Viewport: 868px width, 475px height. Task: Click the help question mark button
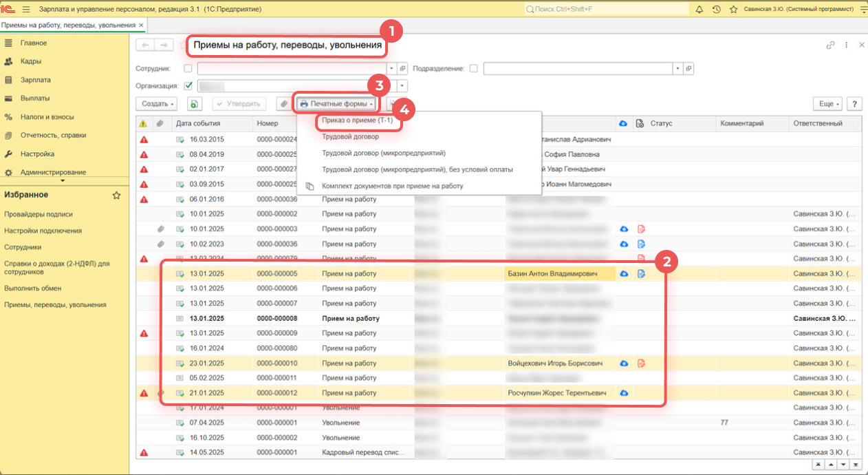(854, 104)
